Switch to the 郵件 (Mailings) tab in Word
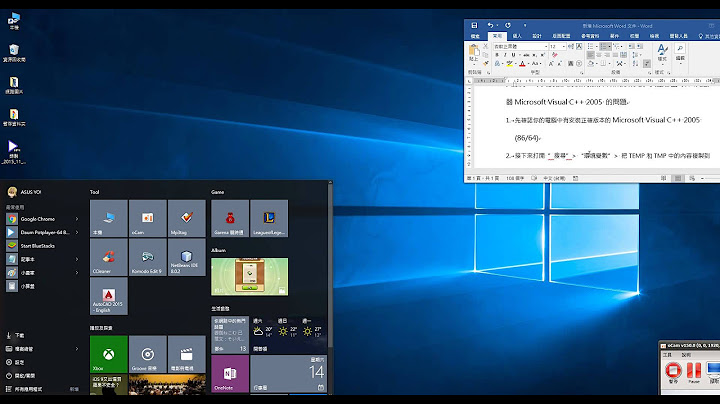Viewport: 720px width, 404px height. click(614, 36)
